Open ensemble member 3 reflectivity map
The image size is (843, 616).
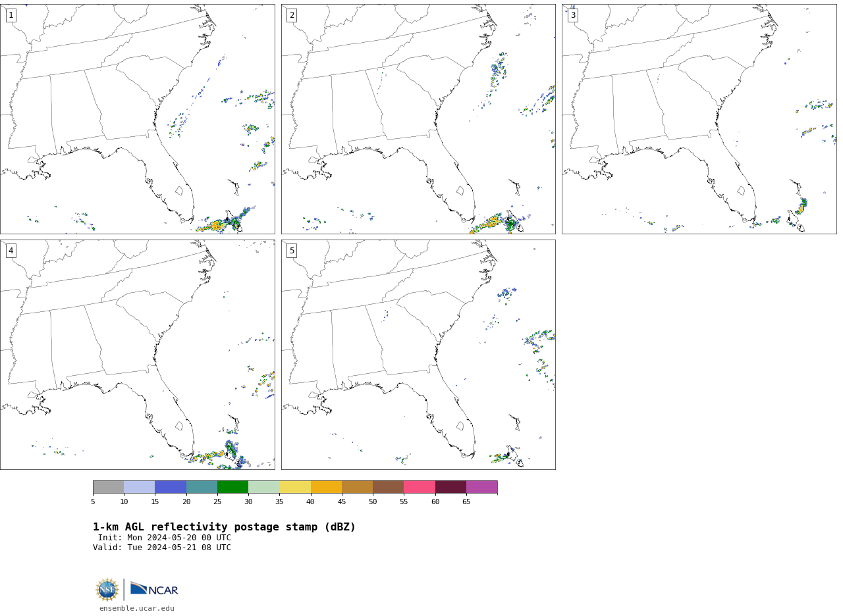pyautogui.click(x=699, y=119)
